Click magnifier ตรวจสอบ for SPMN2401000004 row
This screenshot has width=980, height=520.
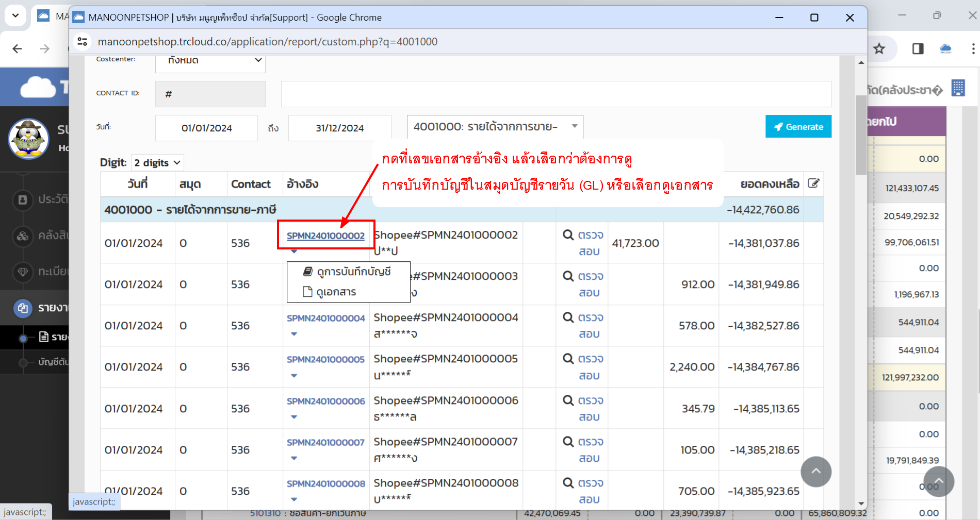coord(583,325)
